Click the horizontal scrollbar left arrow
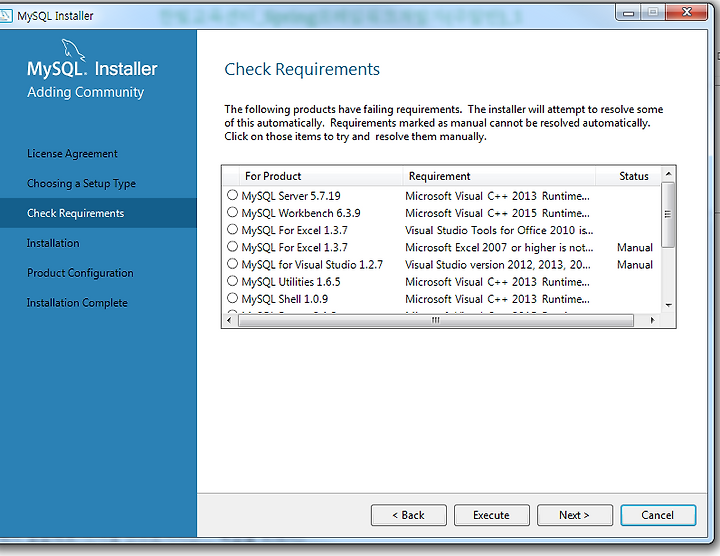720x556 pixels. tap(230, 320)
